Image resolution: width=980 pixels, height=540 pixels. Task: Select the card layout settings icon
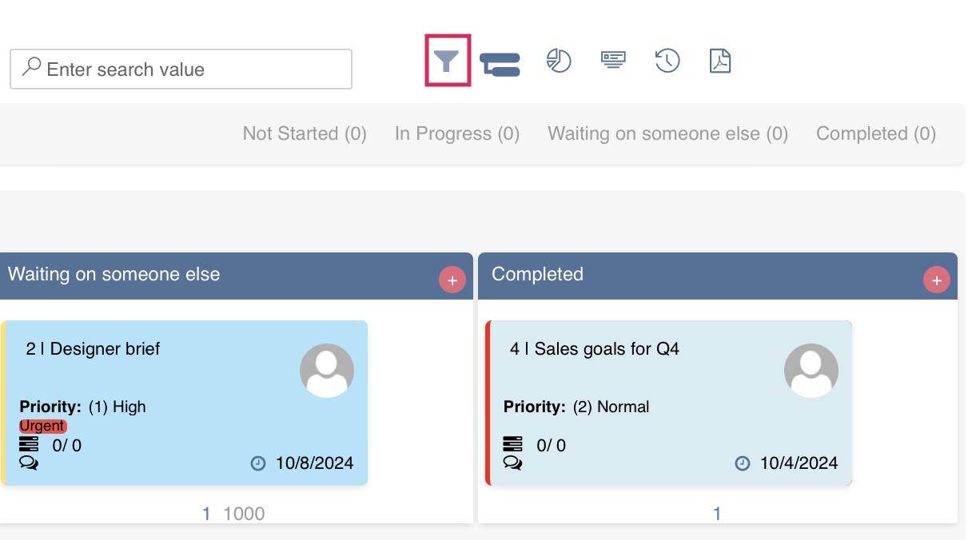click(x=613, y=58)
